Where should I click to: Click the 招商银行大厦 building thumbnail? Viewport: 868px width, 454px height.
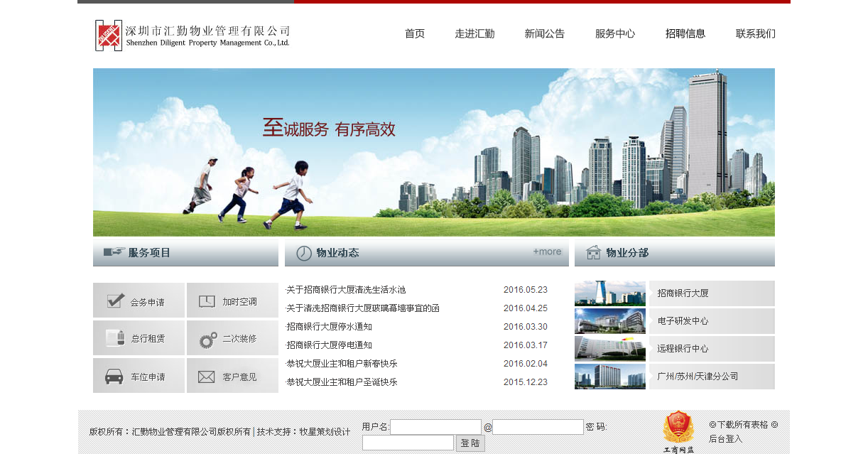(x=609, y=293)
